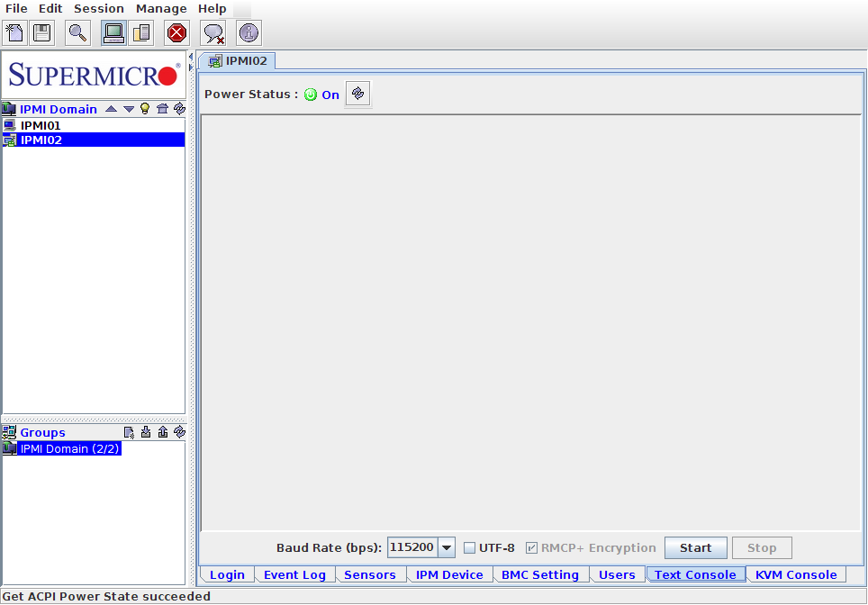
Task: Move selected system up with up arrow
Action: 112,109
